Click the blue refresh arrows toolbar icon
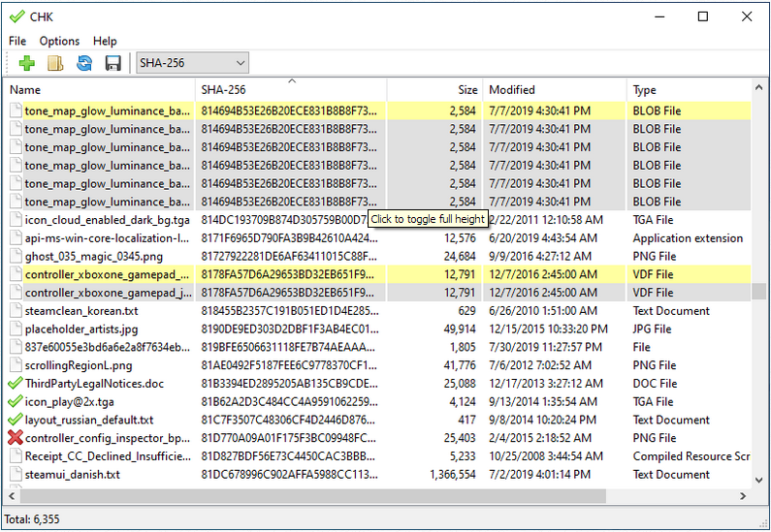This screenshot has height=532, width=771. click(x=84, y=63)
